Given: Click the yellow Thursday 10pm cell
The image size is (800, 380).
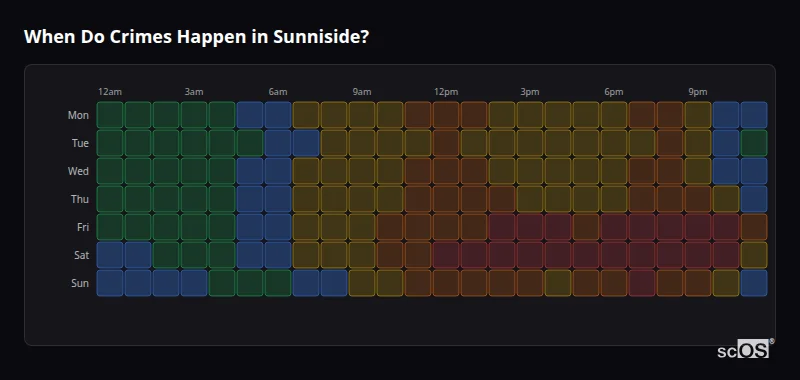Looking at the screenshot, I should [726, 199].
